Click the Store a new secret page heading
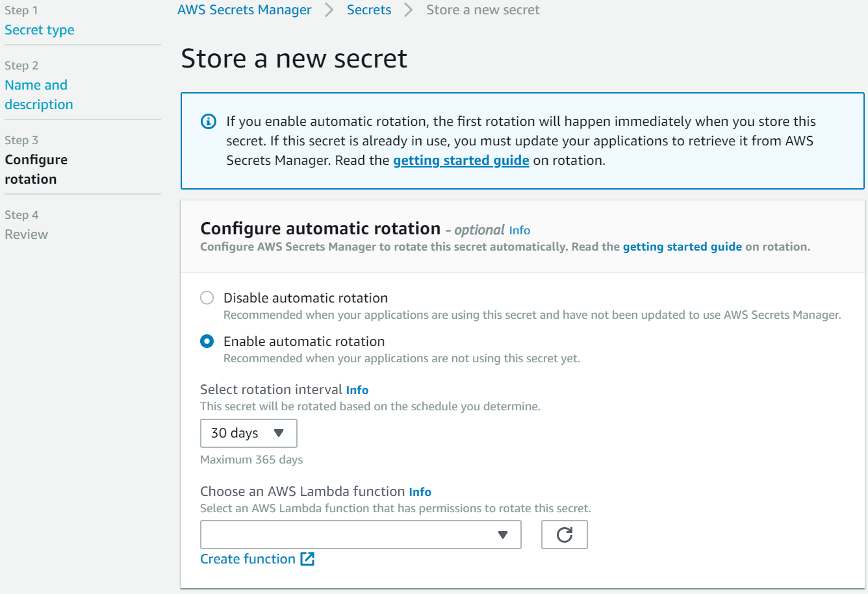868x594 pixels. [x=294, y=58]
